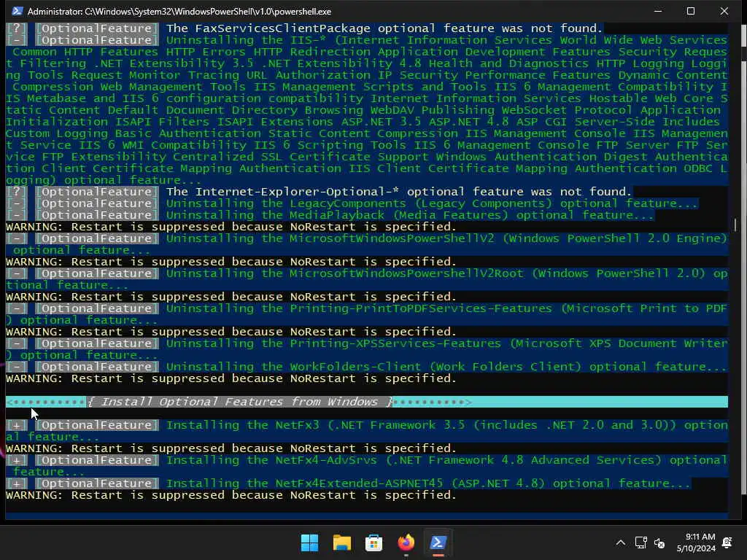Click the LegacyComponents uninstalling line
Viewport: 747px width, 560px height.
pos(352,203)
